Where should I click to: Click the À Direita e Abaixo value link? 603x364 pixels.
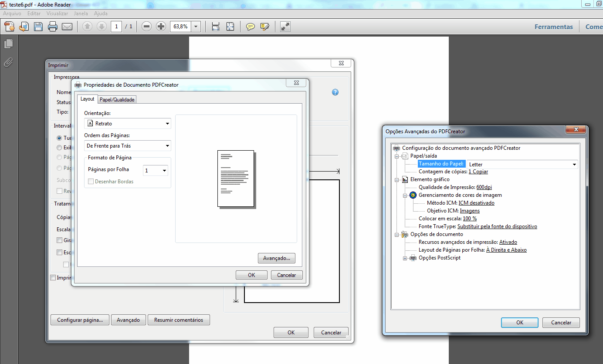click(x=506, y=250)
